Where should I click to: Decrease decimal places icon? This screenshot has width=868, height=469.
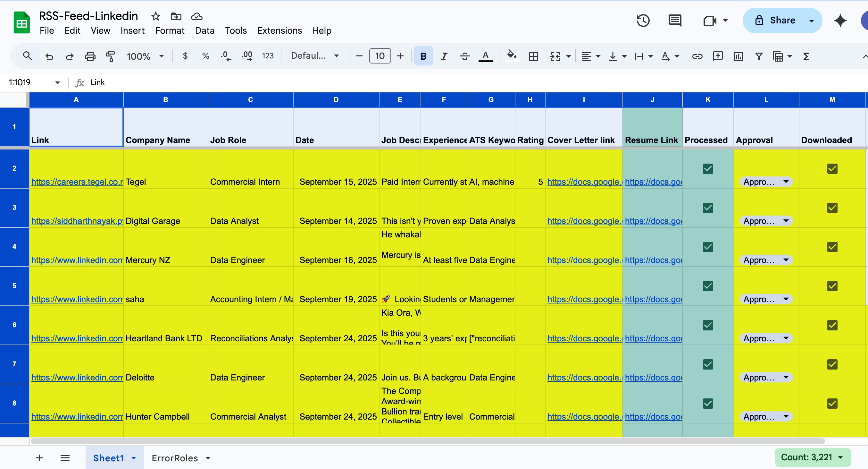pyautogui.click(x=226, y=56)
